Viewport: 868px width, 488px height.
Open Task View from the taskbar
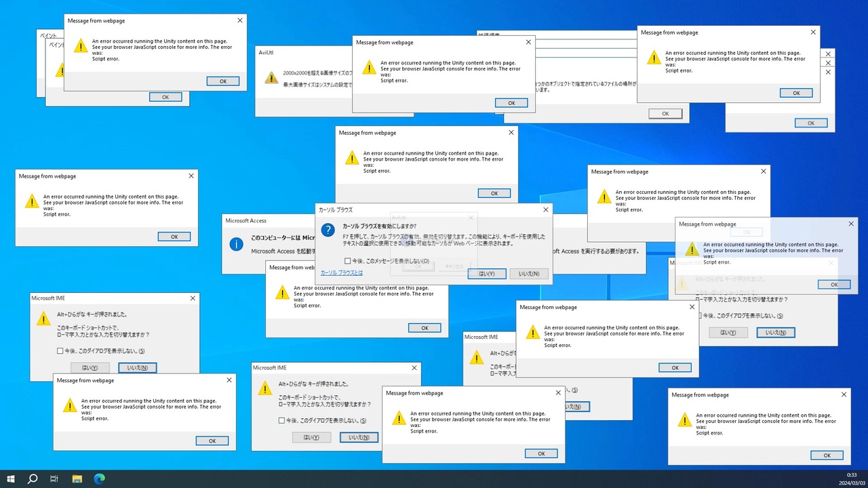point(54,479)
